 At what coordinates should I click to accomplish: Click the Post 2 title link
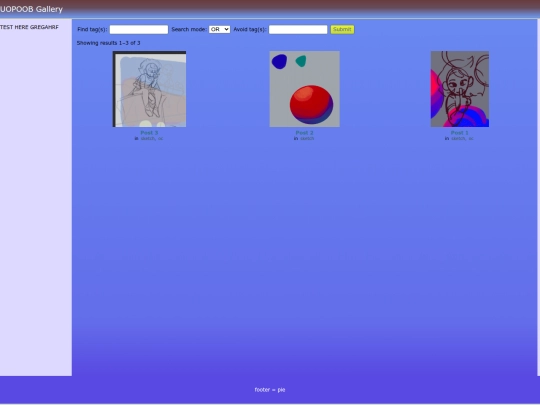point(304,133)
